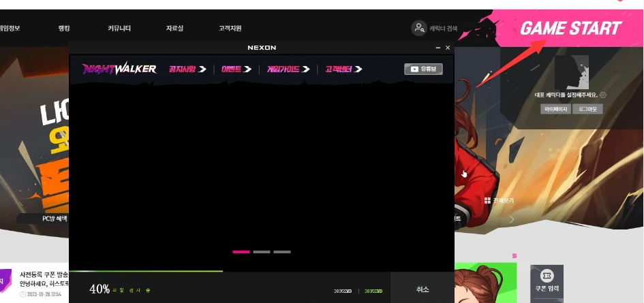Close the NEXON launcher window
Viewport: 644px width, 303px height.
pyautogui.click(x=448, y=48)
